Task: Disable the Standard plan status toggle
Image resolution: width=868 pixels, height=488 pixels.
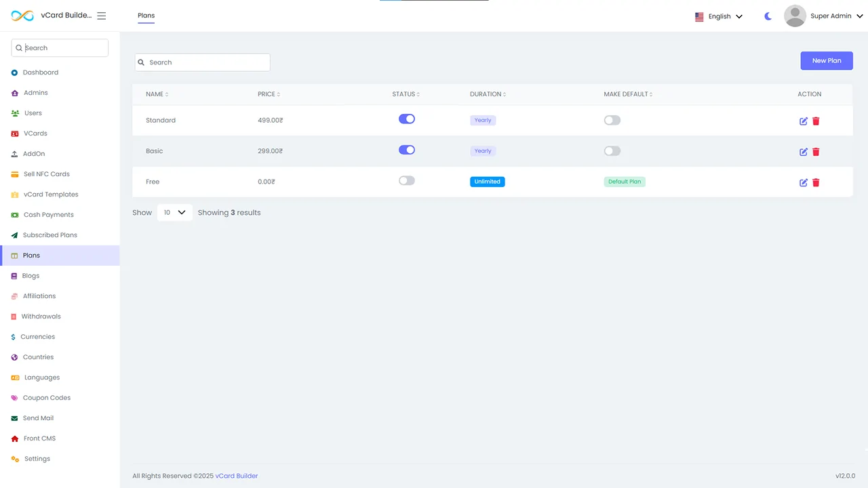Action: [407, 119]
